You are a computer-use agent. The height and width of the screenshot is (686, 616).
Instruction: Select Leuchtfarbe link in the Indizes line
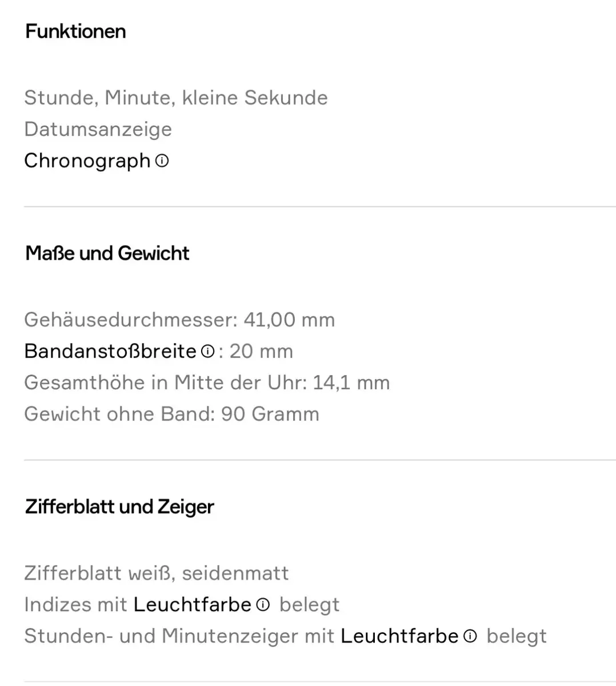192,604
